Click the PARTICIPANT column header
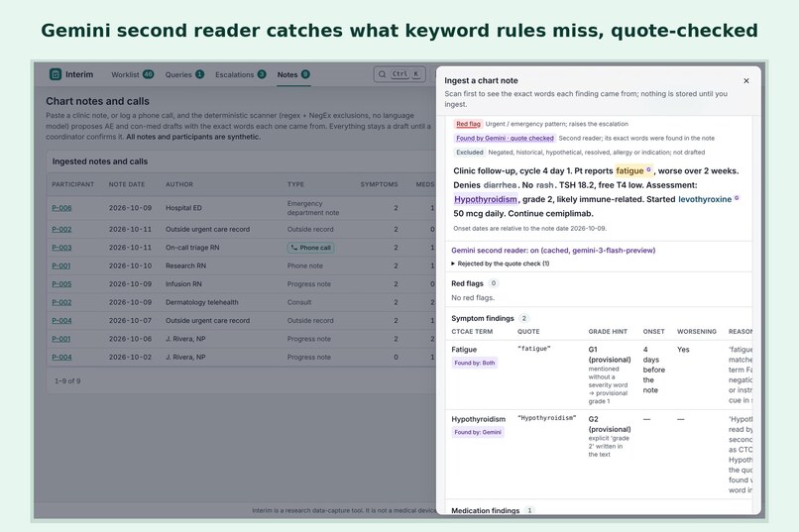Viewport: 799px width, 532px height. 73,184
